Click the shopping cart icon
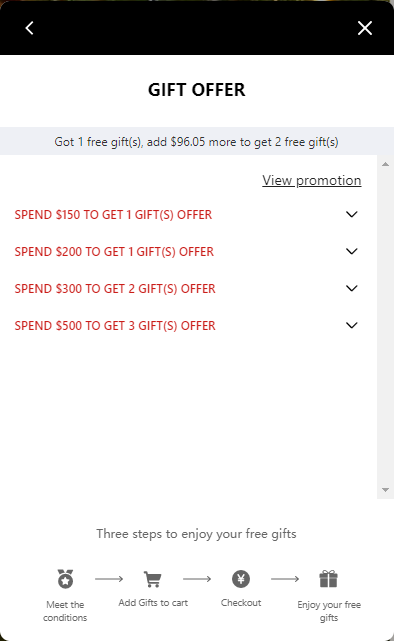The width and height of the screenshot is (394, 641). (153, 579)
